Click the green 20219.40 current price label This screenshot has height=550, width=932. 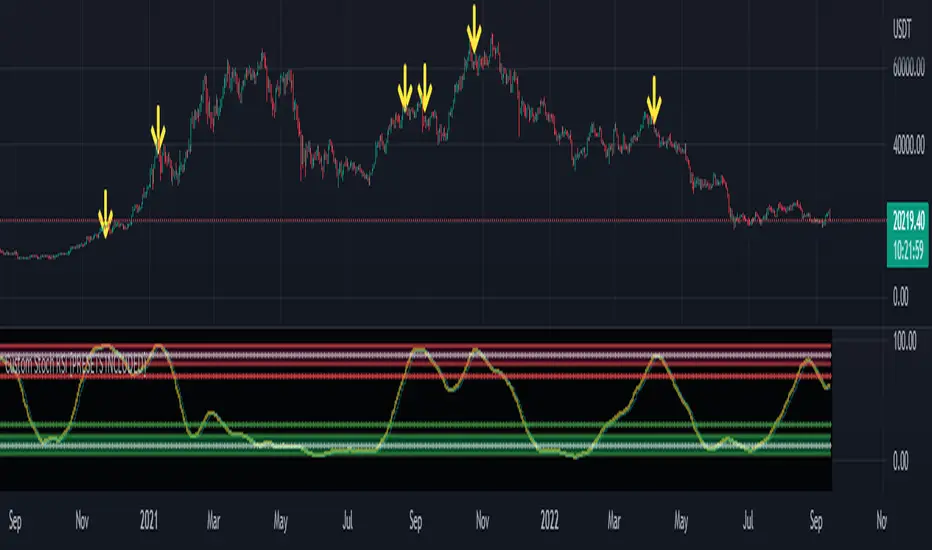pyautogui.click(x=908, y=222)
